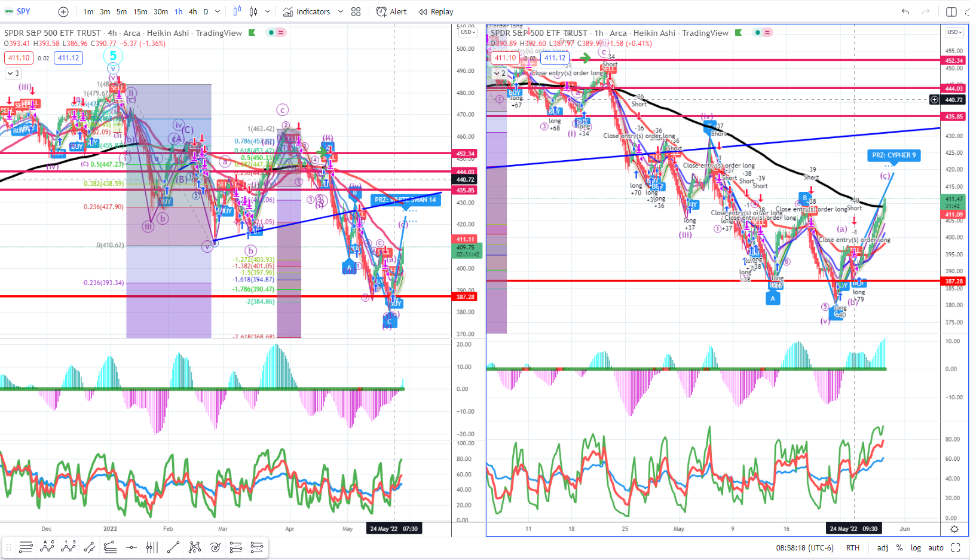Screen dimensions: 970x560
Task: Select the horizontal line drawing tool
Action: tap(131, 547)
